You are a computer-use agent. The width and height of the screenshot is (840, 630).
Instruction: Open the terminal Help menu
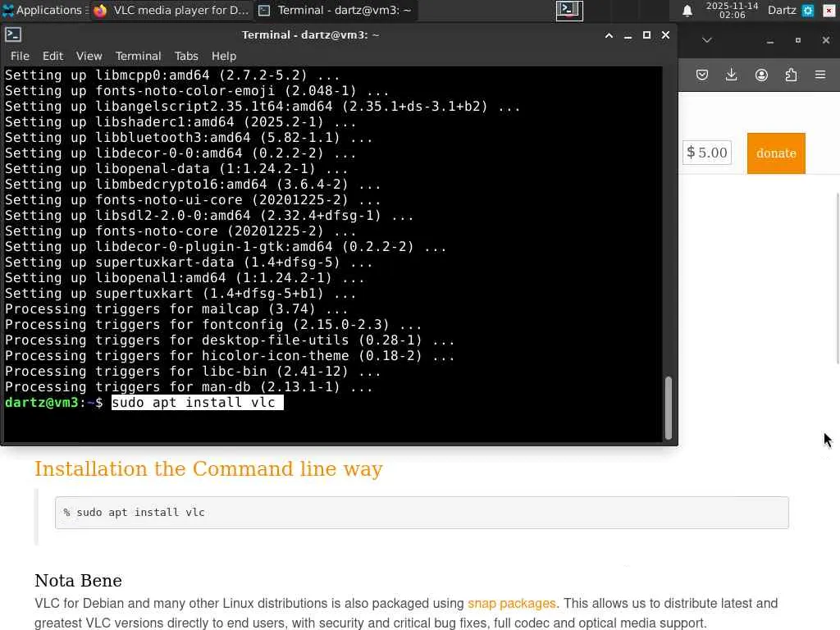pos(223,56)
